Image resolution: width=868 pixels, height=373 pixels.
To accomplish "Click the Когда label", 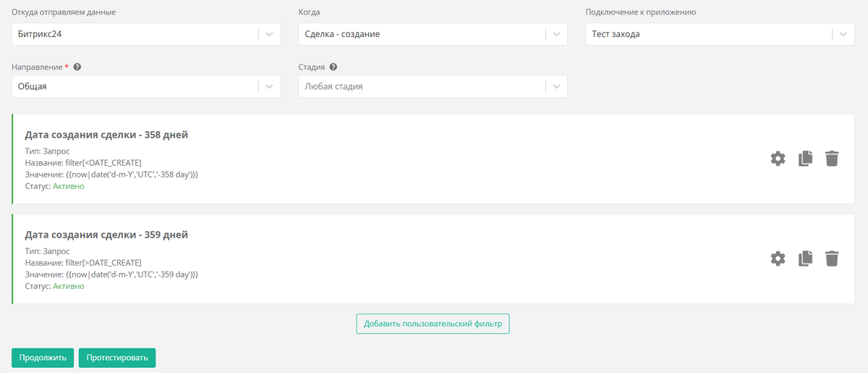I will point(310,12).
